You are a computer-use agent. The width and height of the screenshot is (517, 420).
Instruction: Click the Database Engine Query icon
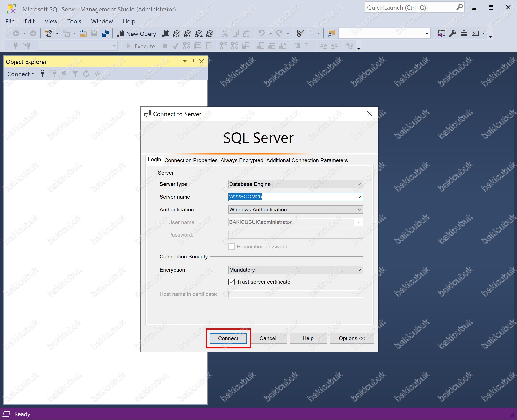[x=166, y=34]
